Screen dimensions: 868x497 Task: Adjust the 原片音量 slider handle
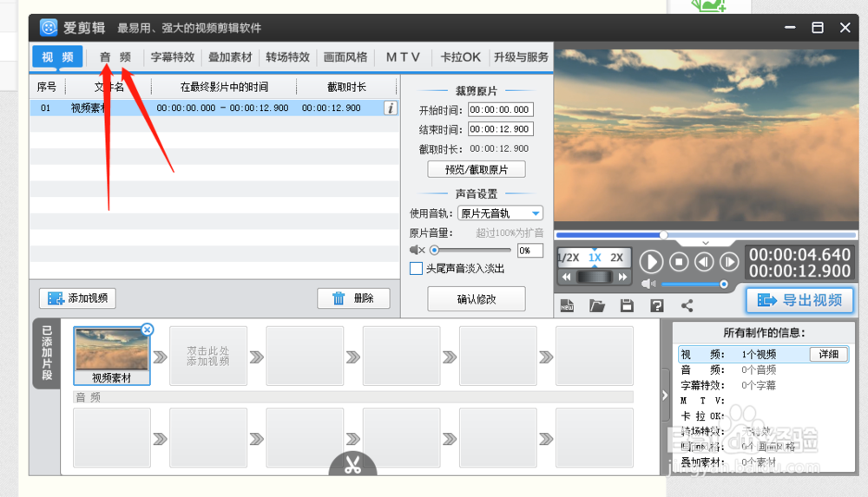point(435,250)
